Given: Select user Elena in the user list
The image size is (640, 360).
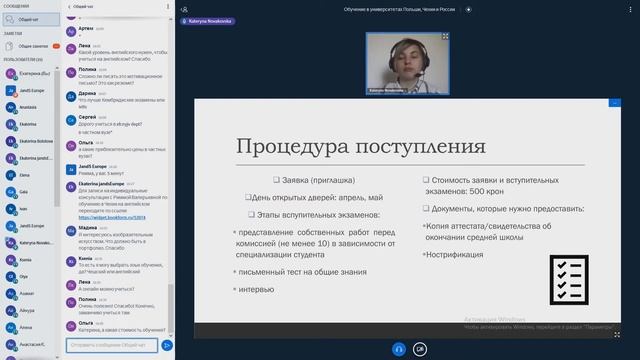Looking at the screenshot, I should (29, 175).
